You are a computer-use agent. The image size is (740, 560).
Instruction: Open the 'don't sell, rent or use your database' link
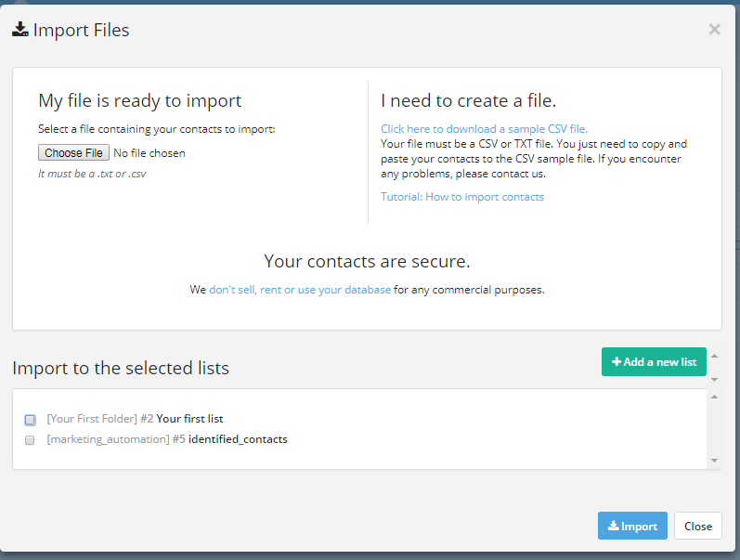coord(300,290)
